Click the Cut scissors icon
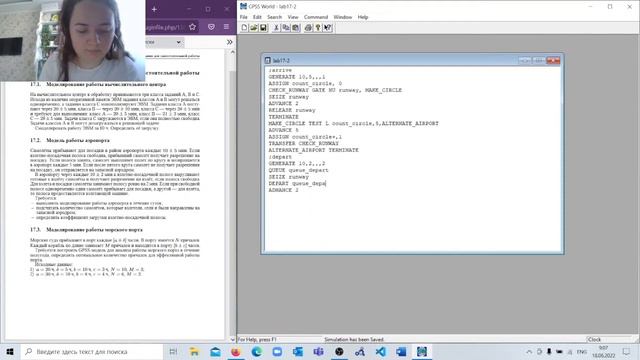 (x=276, y=28)
